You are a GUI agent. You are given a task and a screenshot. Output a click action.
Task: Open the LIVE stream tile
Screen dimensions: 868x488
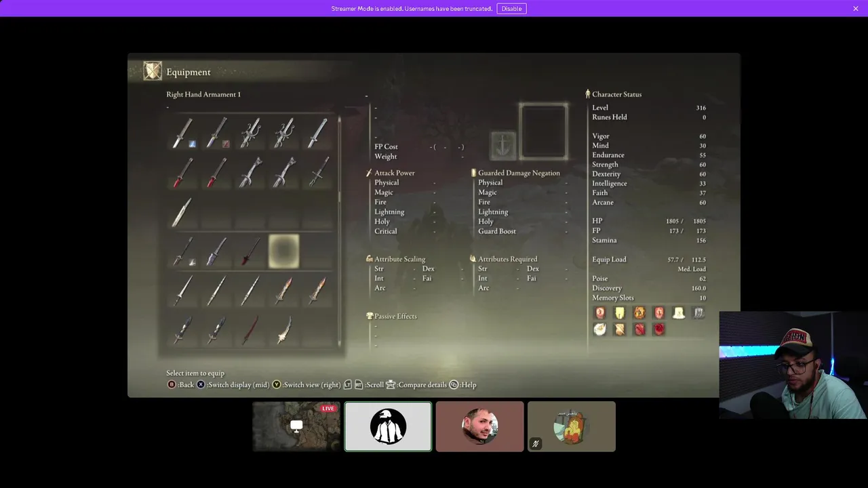click(296, 426)
